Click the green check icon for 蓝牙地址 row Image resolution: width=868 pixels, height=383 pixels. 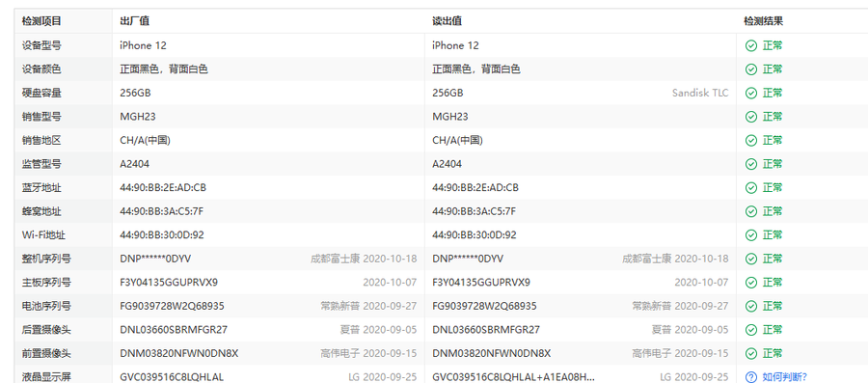[750, 187]
